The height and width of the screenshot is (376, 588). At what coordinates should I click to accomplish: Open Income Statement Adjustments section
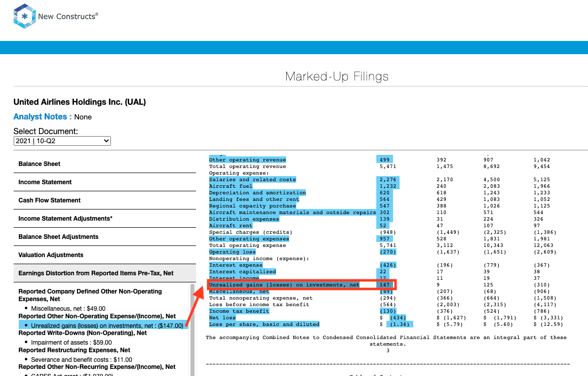(105, 219)
